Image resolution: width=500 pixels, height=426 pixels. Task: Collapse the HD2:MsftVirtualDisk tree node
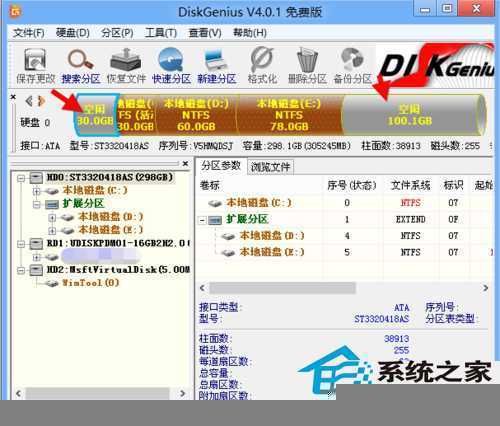point(21,270)
